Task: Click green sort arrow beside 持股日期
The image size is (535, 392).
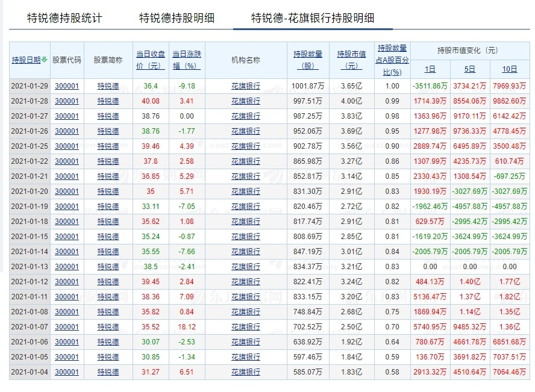Action: pos(45,60)
